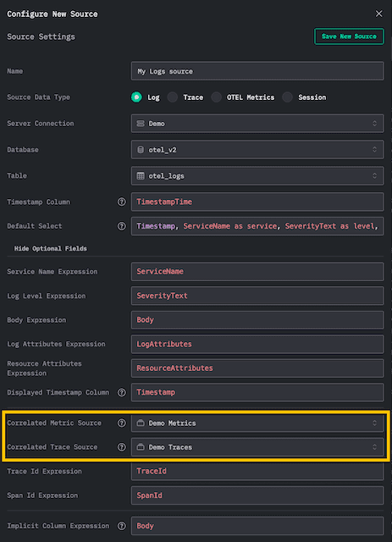The height and width of the screenshot is (542, 392).
Task: Choose Session as source data type
Action: point(287,97)
